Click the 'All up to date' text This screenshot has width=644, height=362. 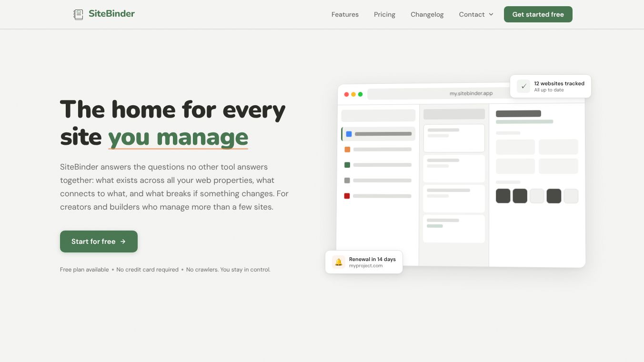549,90
